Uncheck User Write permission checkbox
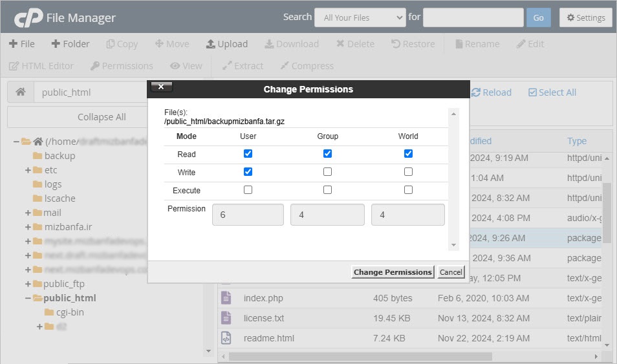Viewport: 617px width, 364px height. [x=248, y=172]
